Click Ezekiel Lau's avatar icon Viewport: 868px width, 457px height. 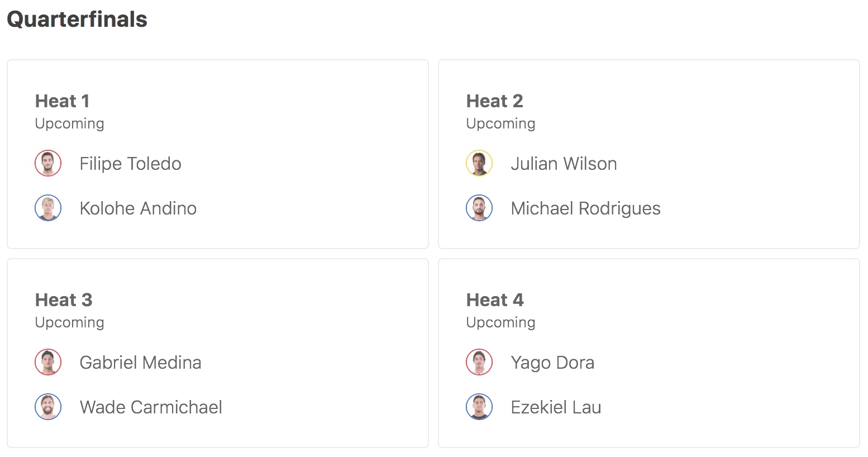[479, 407]
